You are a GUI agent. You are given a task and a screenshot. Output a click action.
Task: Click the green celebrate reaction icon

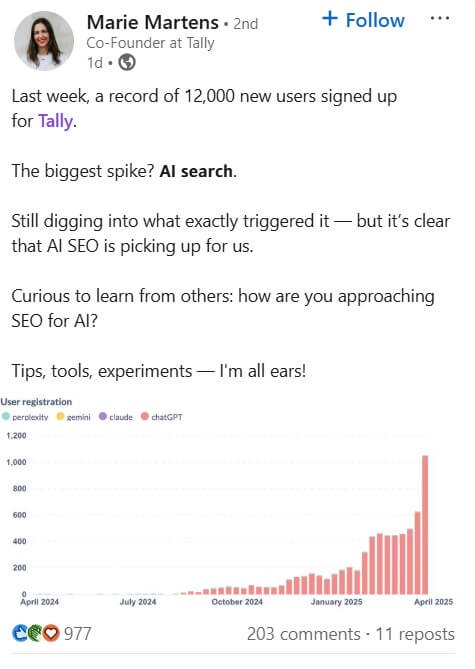[x=36, y=633]
